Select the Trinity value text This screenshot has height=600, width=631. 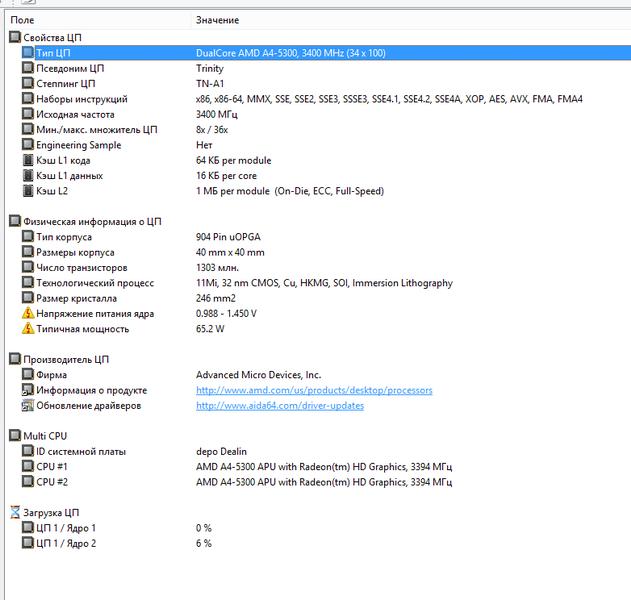210,68
